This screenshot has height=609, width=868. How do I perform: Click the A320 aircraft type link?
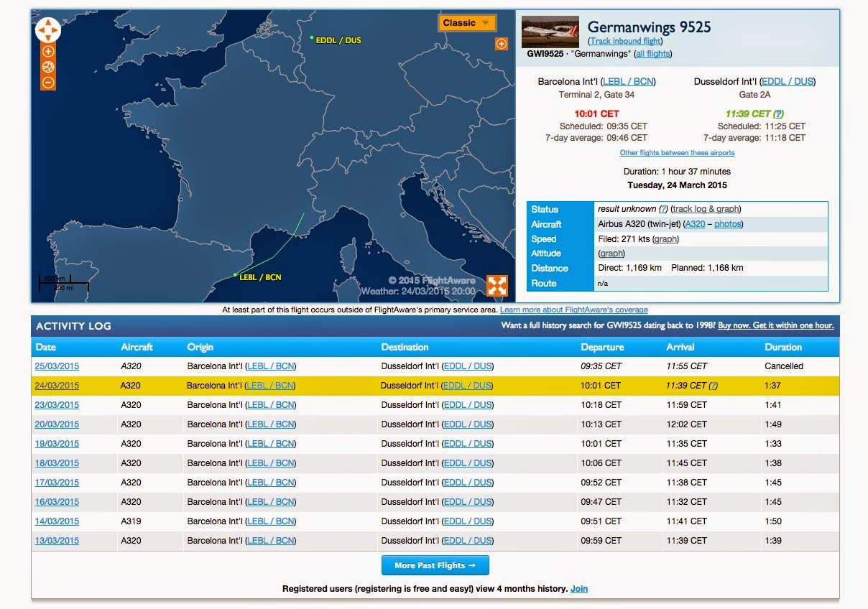pyautogui.click(x=695, y=224)
